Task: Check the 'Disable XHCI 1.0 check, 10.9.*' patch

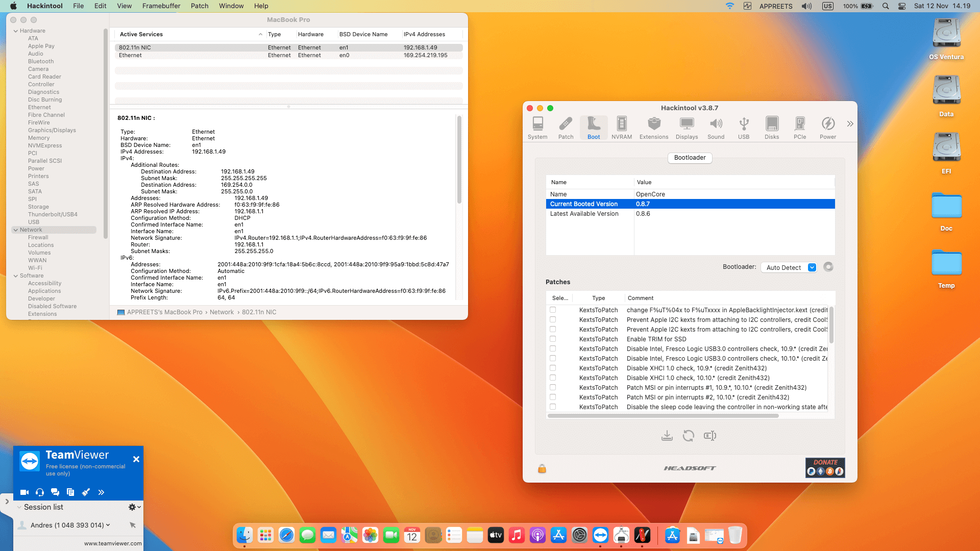Action: [553, 368]
